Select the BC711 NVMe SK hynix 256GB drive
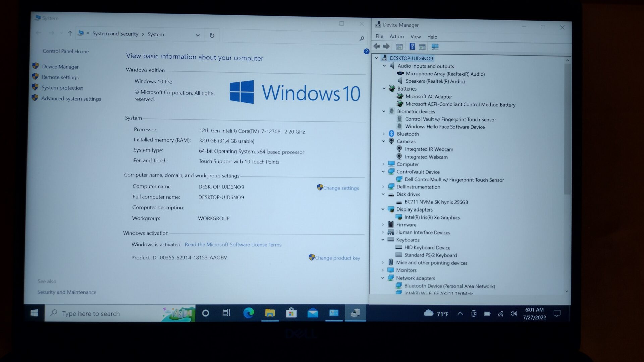The width and height of the screenshot is (644, 362). tap(436, 202)
